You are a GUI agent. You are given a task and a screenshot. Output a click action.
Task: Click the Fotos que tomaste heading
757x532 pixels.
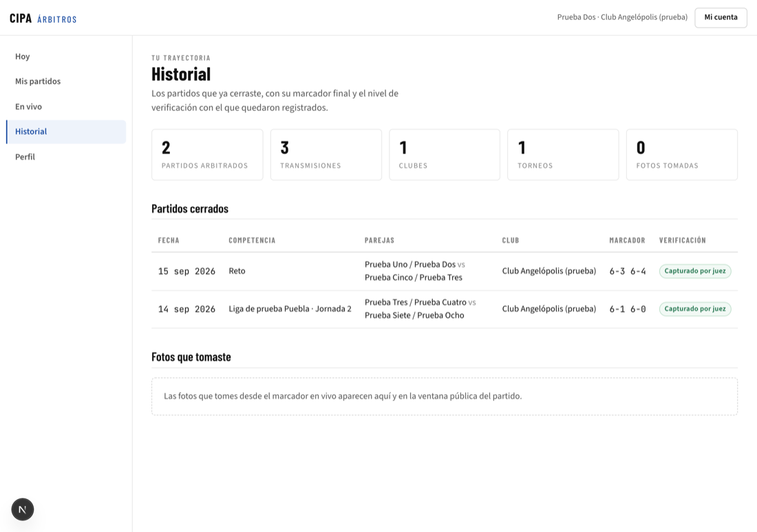[191, 357]
